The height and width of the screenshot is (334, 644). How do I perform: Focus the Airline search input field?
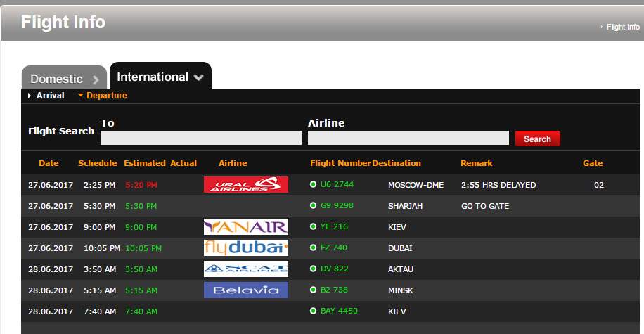[408, 138]
